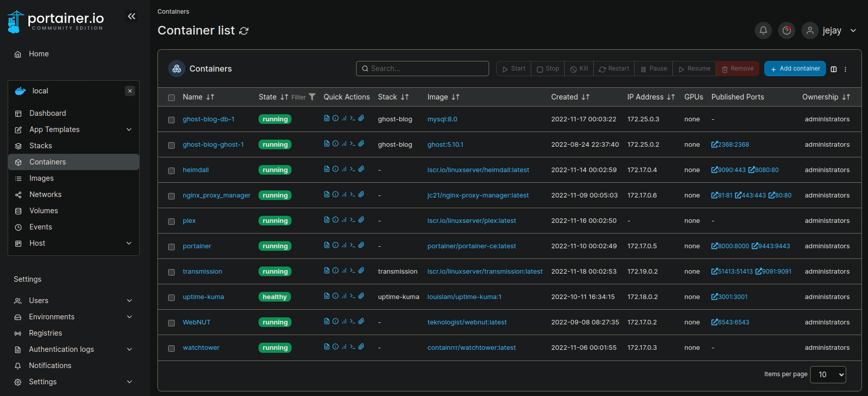Viewport: 868px width, 396px height.
Task: Select watchtower container checkbox
Action: point(171,348)
